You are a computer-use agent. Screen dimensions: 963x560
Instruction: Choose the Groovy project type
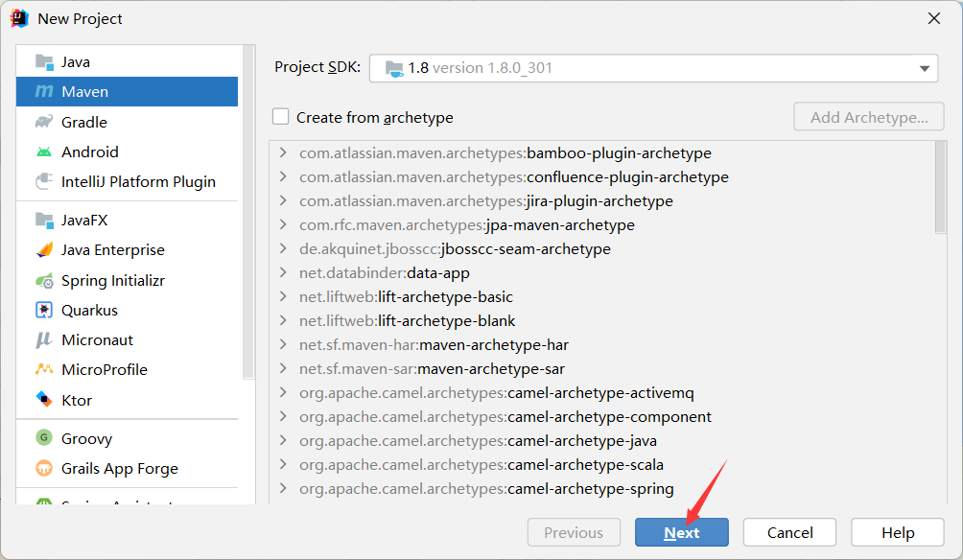(x=86, y=439)
